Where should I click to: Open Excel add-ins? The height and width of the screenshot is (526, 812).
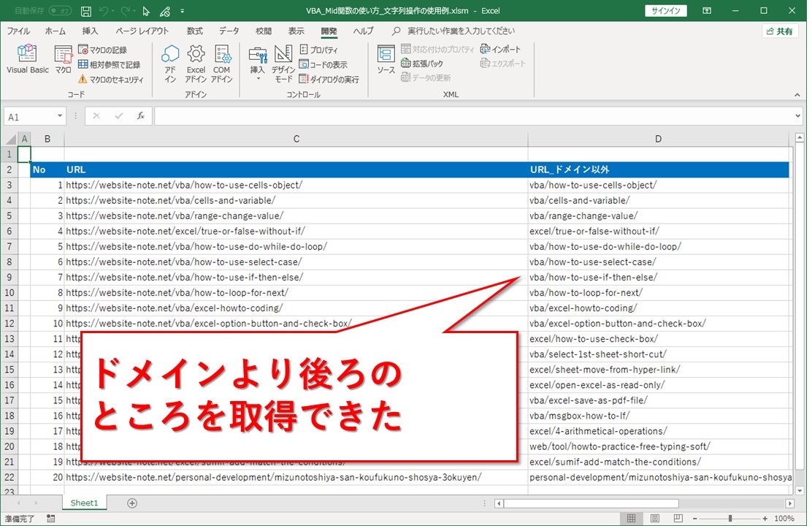pyautogui.click(x=196, y=62)
